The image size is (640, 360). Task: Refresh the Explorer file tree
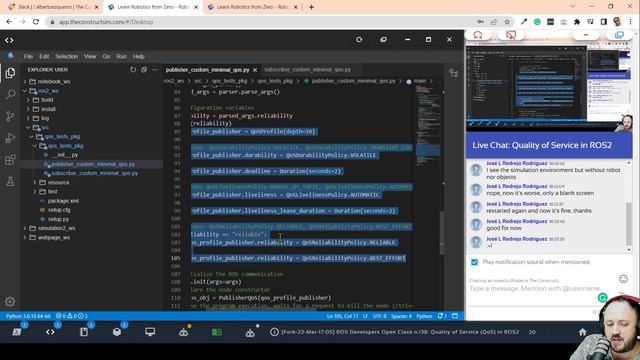click(133, 70)
